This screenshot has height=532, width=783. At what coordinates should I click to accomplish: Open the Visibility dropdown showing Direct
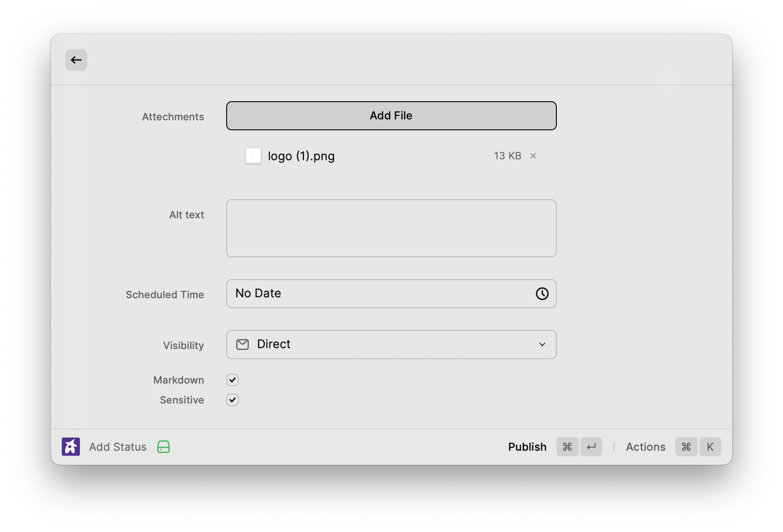[x=391, y=345]
